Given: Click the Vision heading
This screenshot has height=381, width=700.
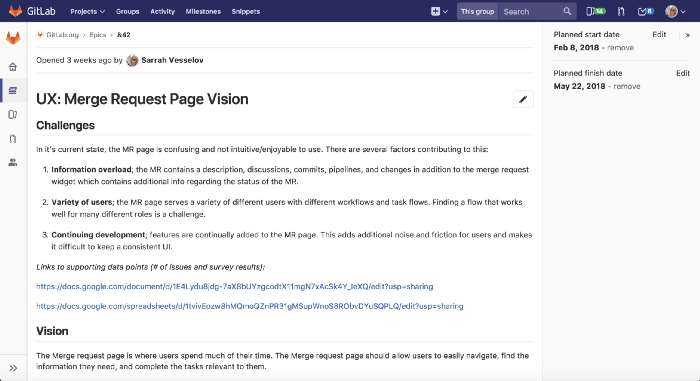Looking at the screenshot, I should [52, 331].
